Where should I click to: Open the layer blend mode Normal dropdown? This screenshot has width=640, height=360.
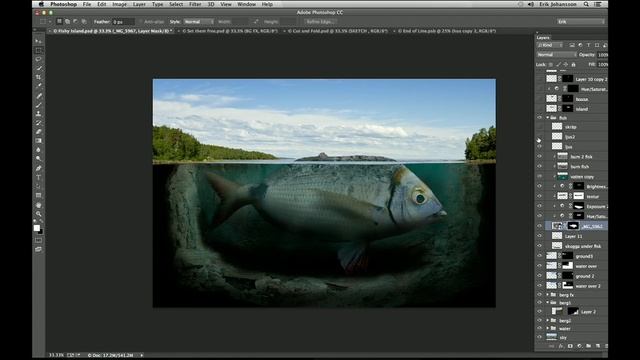pyautogui.click(x=556, y=55)
